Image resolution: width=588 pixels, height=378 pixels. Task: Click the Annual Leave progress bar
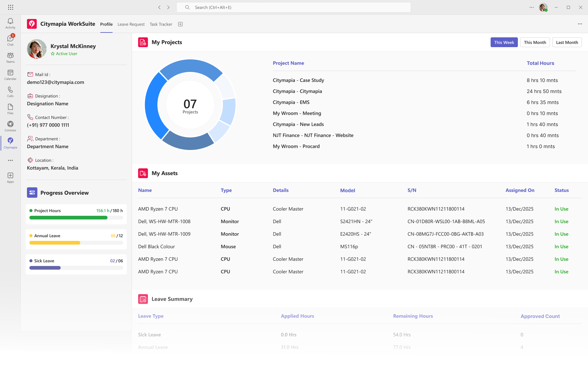click(x=76, y=243)
